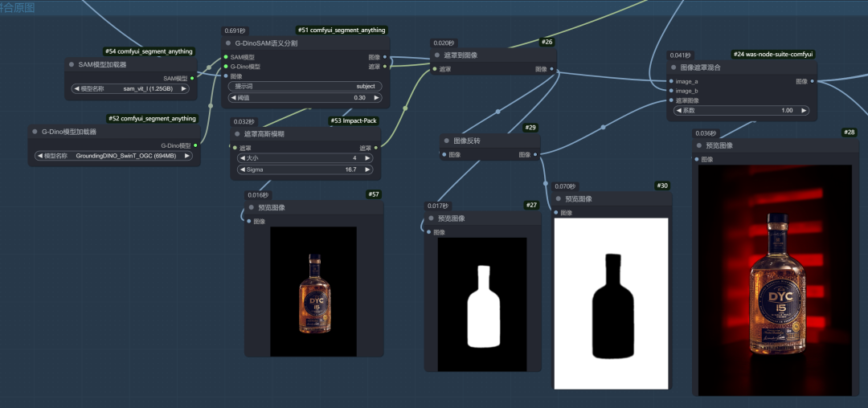Screen dimensions: 868x408
Task: Click the 图像 output port on 图像遮罩混合
Action: [813, 81]
